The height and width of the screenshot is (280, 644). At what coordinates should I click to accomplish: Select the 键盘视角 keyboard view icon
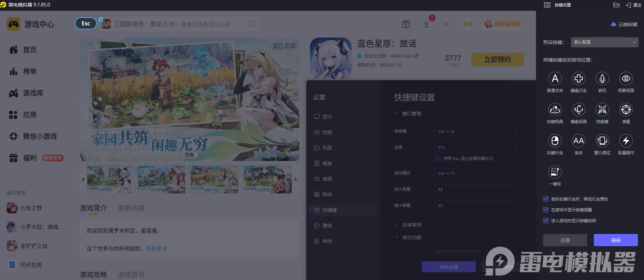click(579, 110)
